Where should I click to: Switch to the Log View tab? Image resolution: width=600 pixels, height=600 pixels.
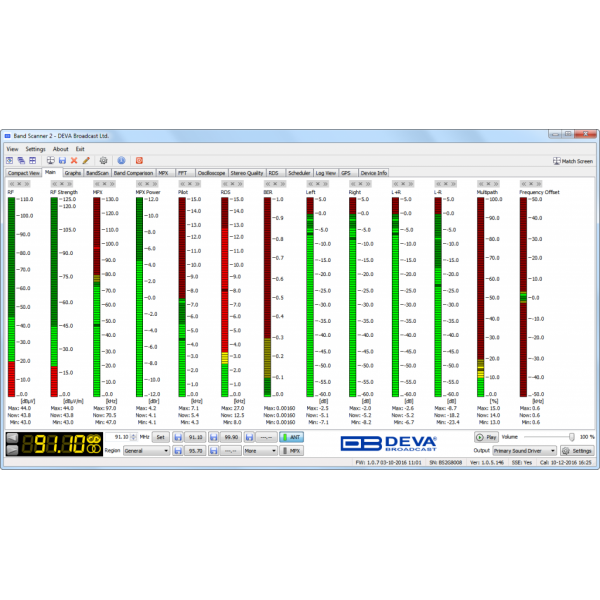point(326,173)
